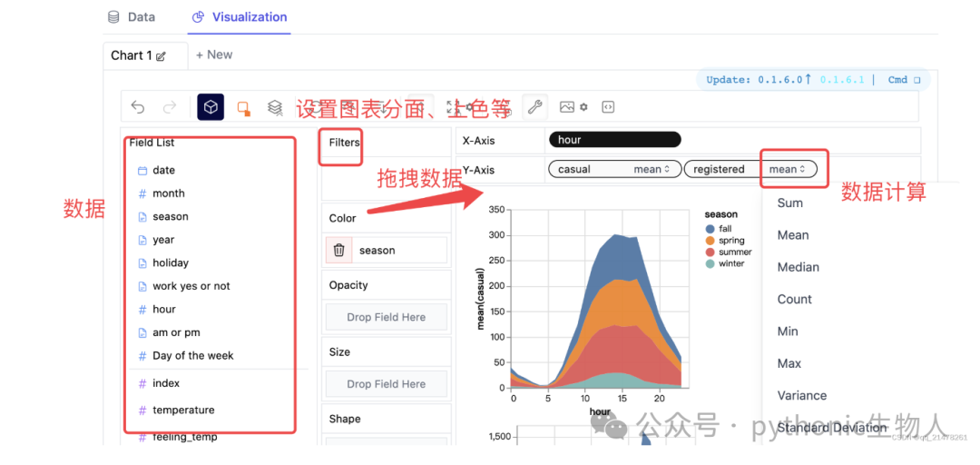
Task: Click the spring legend color dot
Action: click(x=710, y=241)
